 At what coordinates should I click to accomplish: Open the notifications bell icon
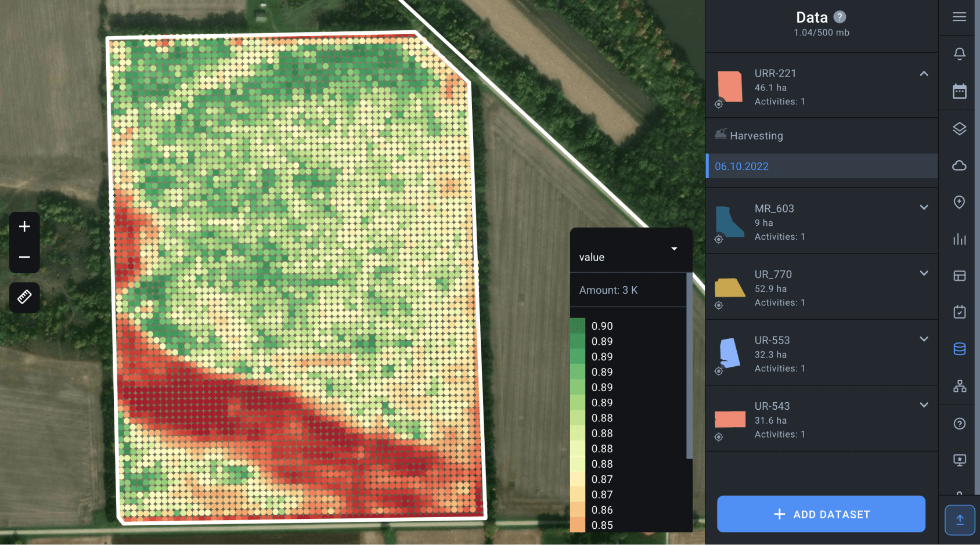coord(959,53)
